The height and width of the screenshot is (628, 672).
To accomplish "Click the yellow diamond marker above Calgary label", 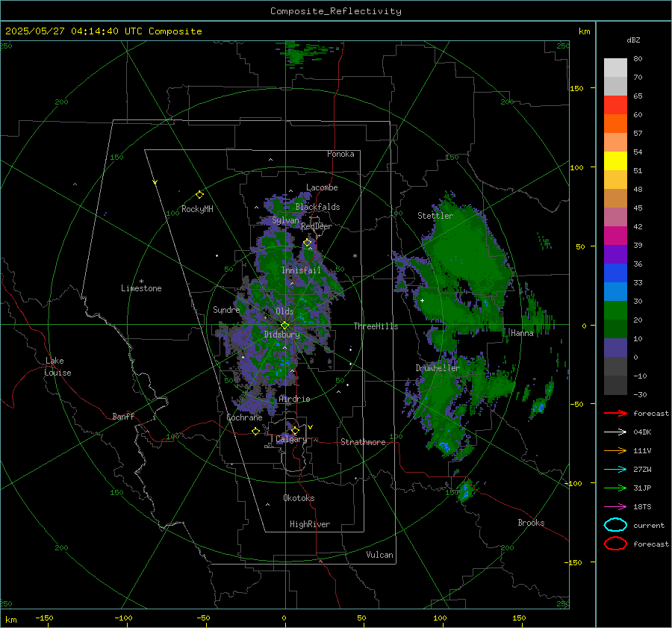I will point(295,430).
